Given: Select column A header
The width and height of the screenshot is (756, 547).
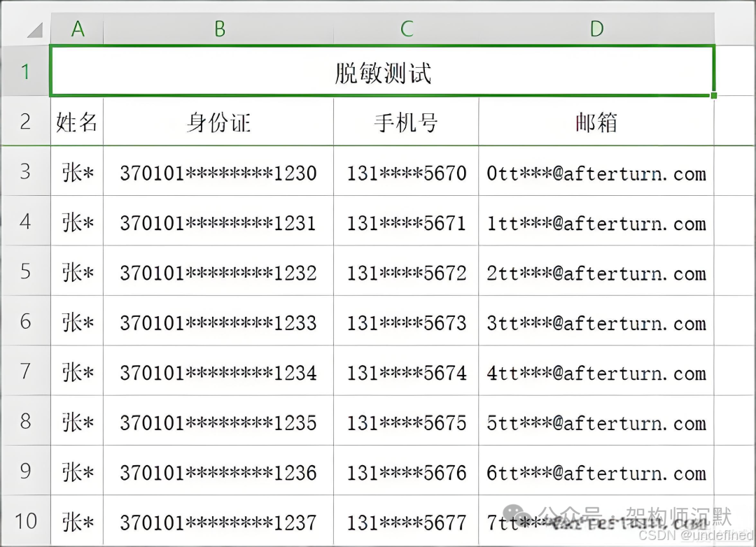Looking at the screenshot, I should [x=77, y=29].
